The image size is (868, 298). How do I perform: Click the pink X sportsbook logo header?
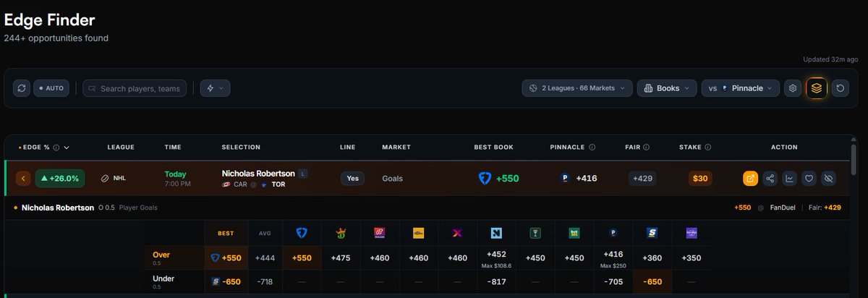tap(457, 233)
